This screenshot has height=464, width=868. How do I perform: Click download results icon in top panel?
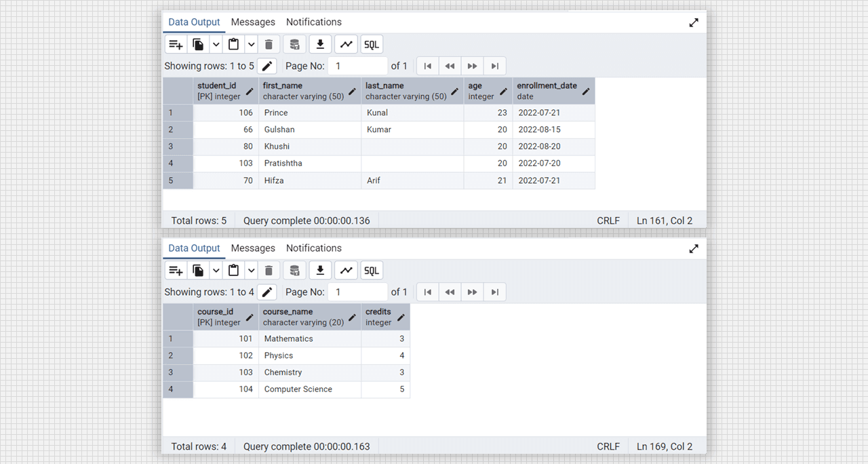320,45
